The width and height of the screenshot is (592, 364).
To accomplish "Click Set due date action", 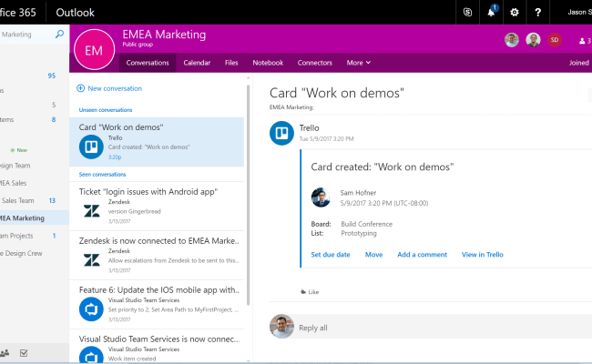I will (331, 255).
